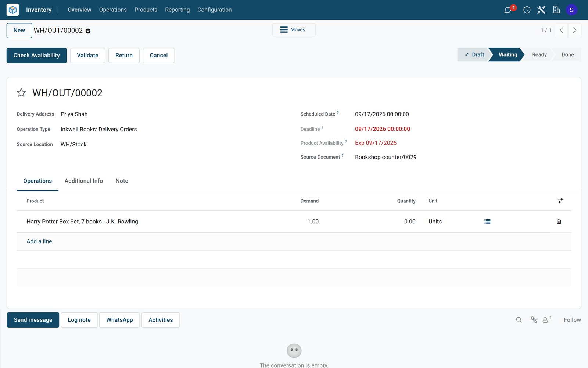
Task: Set status to Ready in the status bar
Action: [x=539, y=54]
